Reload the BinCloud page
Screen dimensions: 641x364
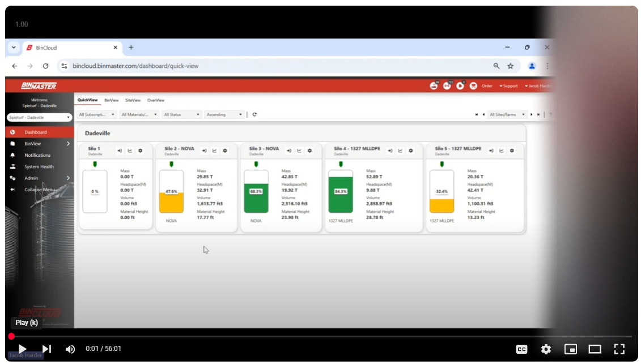(x=46, y=66)
